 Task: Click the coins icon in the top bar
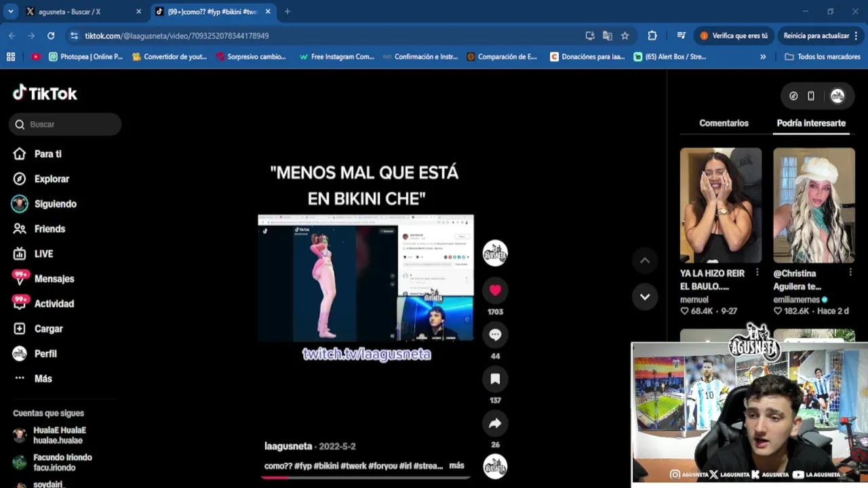793,96
